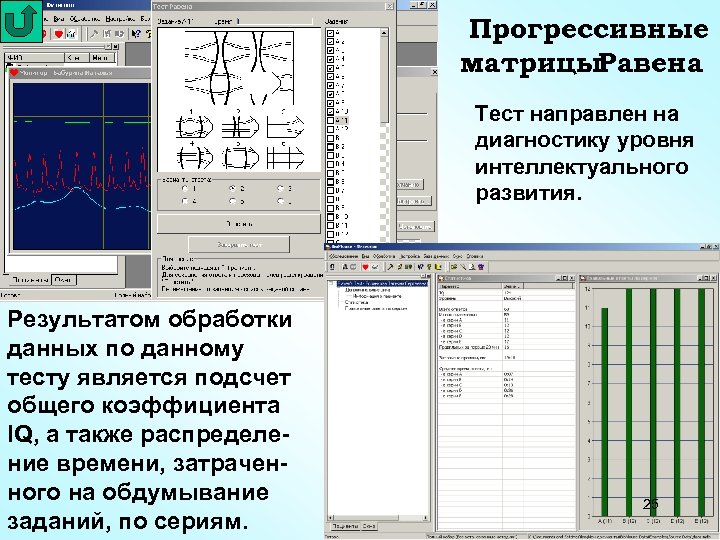This screenshot has height=540, width=720.
Task: Click answer figure 3 in Raven matrix
Action: (x=285, y=126)
